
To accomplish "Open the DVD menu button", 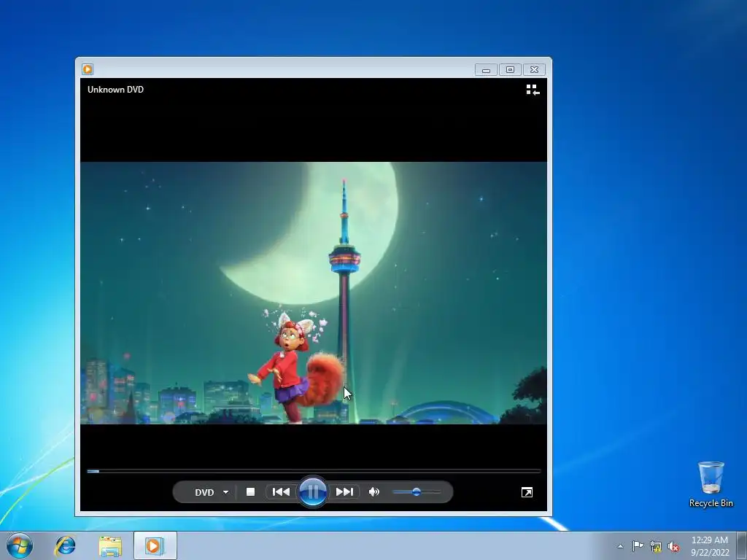I will 204,492.
